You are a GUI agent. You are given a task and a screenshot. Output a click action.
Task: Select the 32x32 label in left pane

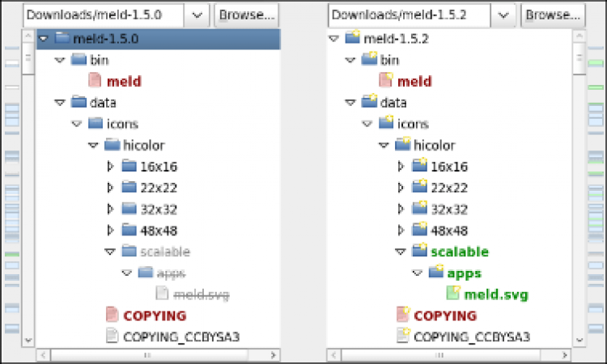[x=159, y=210]
